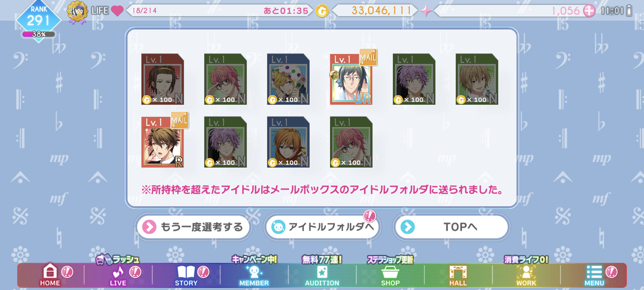Tap the 38% rank progress bar
The image size is (644, 290).
click(38, 34)
